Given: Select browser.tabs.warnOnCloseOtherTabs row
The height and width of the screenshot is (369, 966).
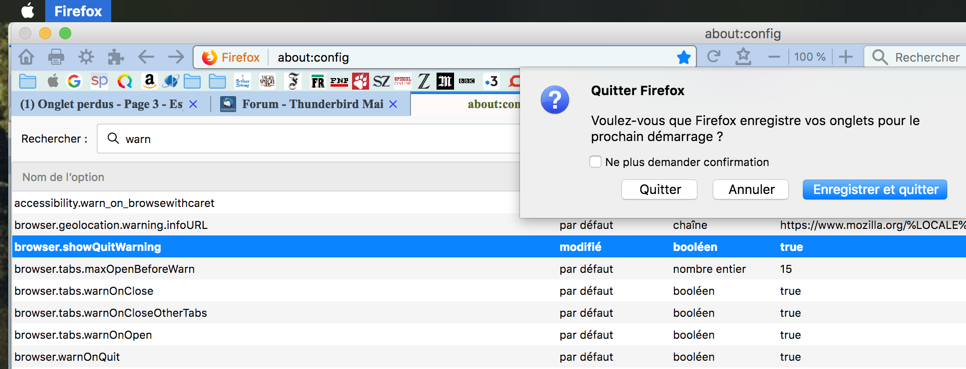Looking at the screenshot, I should coord(489,313).
